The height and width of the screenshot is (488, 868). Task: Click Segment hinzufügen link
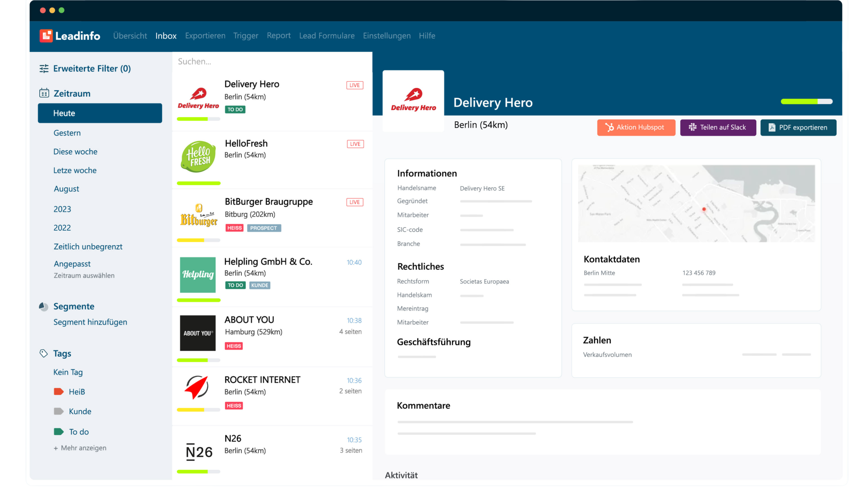coord(90,322)
